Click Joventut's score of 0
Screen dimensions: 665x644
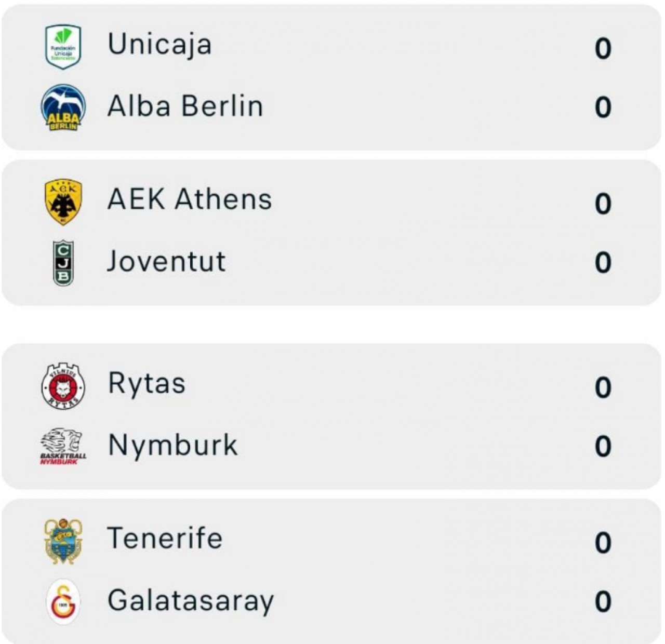pos(603,263)
